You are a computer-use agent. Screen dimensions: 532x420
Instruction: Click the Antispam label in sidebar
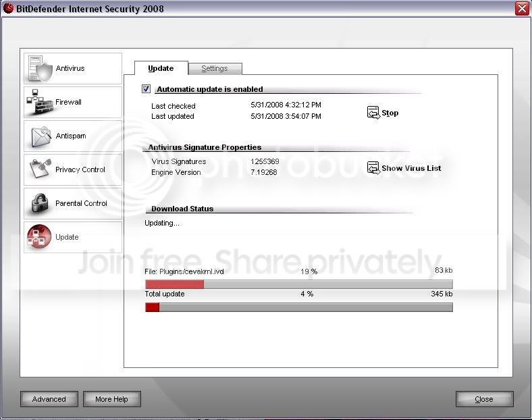click(71, 136)
